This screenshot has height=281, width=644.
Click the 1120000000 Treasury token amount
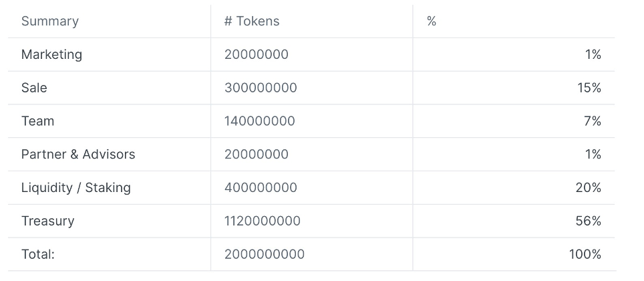click(x=263, y=221)
